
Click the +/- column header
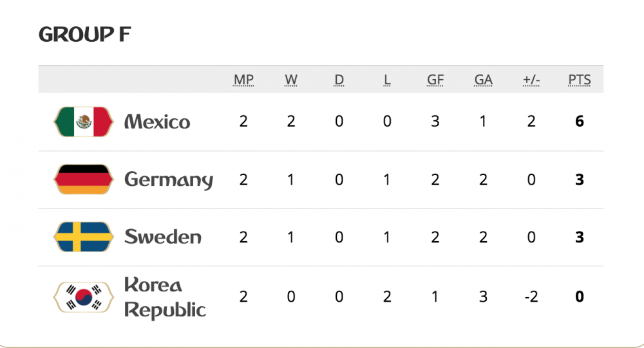(531, 80)
